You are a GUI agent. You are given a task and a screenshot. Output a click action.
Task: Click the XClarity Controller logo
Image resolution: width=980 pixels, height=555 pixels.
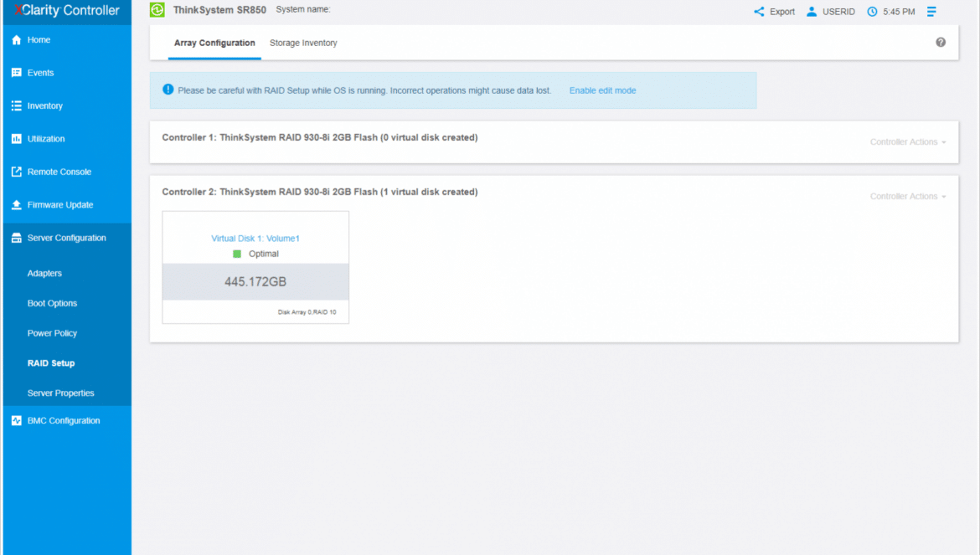(x=66, y=11)
